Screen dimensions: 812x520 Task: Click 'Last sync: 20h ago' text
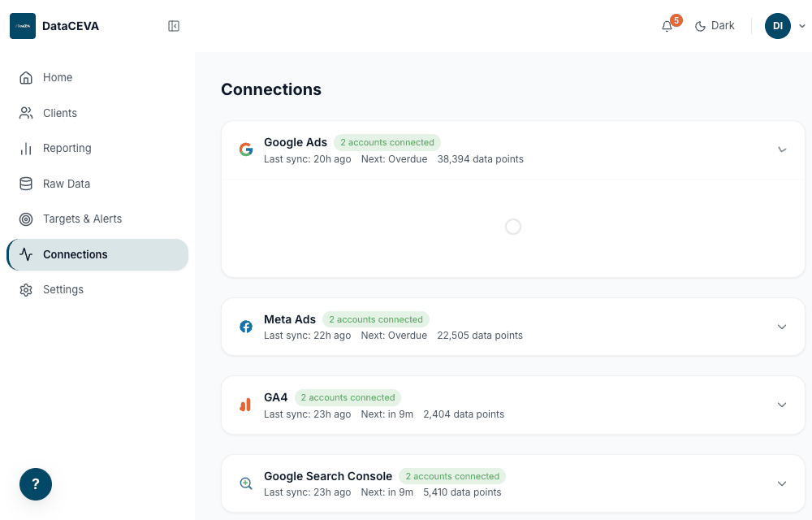pyautogui.click(x=308, y=159)
